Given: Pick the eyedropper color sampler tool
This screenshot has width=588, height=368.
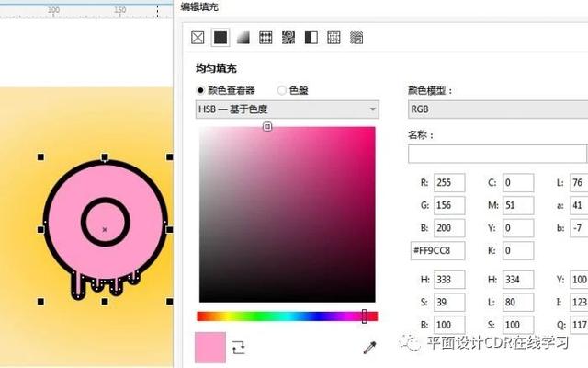Looking at the screenshot, I should point(369,348).
